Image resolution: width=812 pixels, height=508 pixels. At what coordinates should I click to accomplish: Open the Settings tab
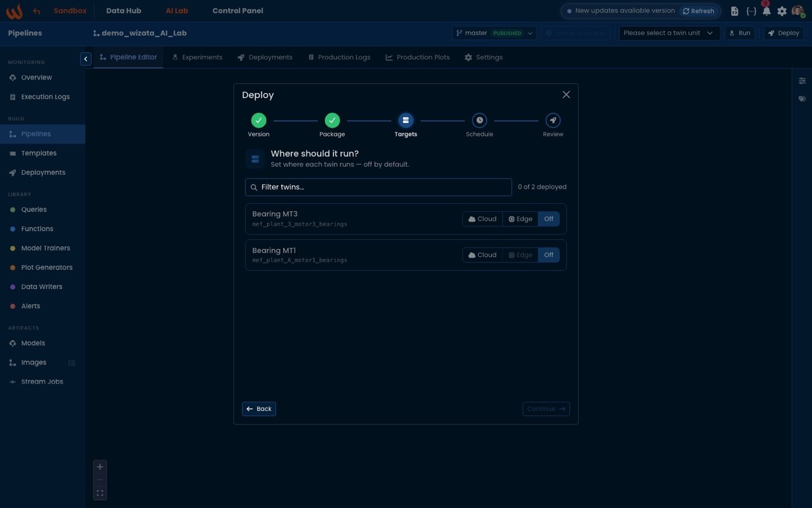(484, 57)
